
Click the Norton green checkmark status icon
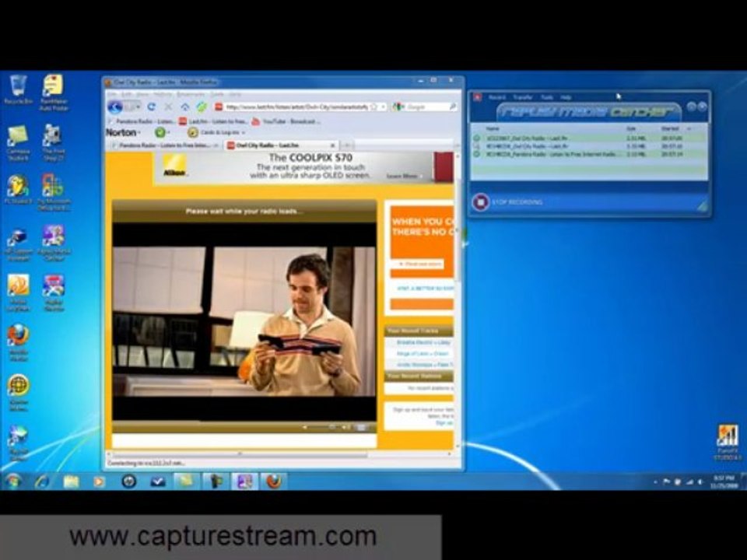pos(160,132)
